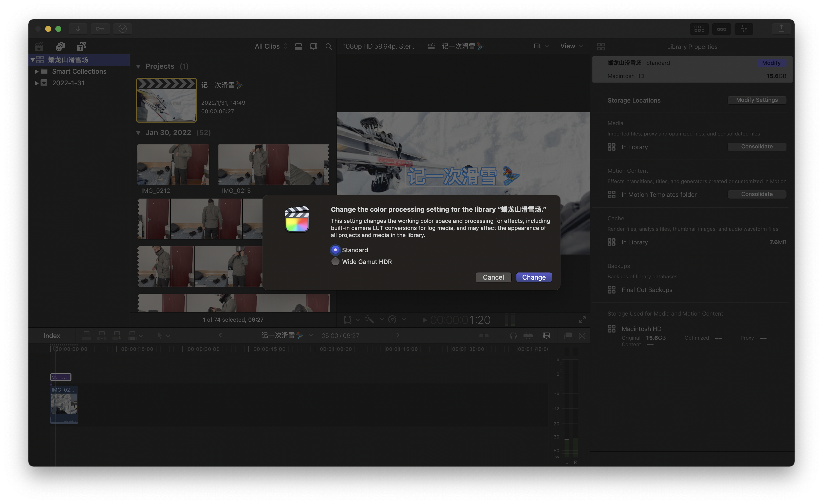Click the share export icon
This screenshot has height=504, width=823.
[x=781, y=29]
